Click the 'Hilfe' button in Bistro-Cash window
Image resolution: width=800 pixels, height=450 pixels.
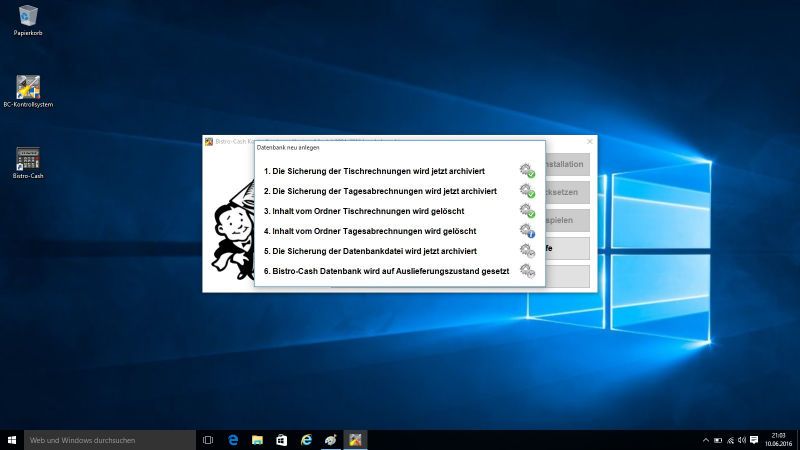pyautogui.click(x=567, y=248)
